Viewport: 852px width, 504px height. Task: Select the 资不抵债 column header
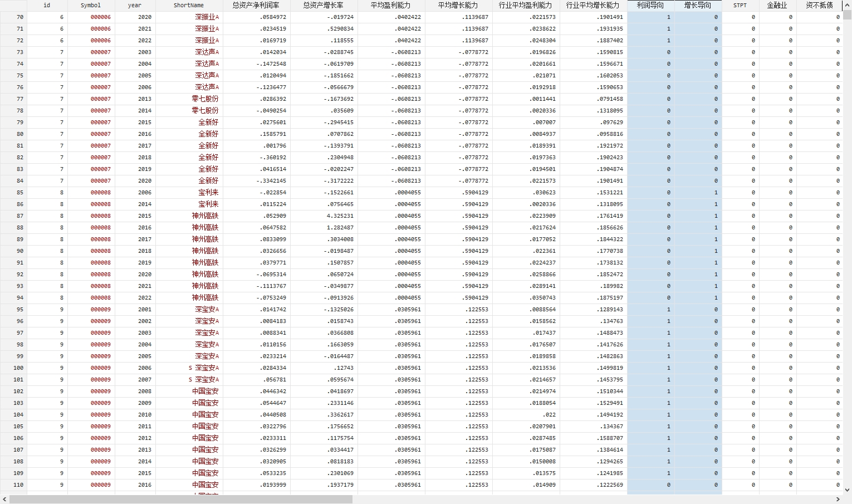pos(820,5)
